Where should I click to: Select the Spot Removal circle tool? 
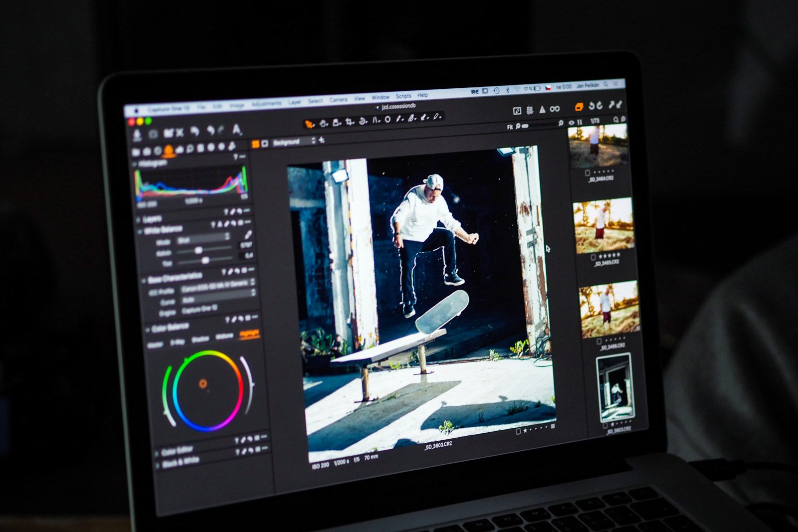pyautogui.click(x=388, y=119)
